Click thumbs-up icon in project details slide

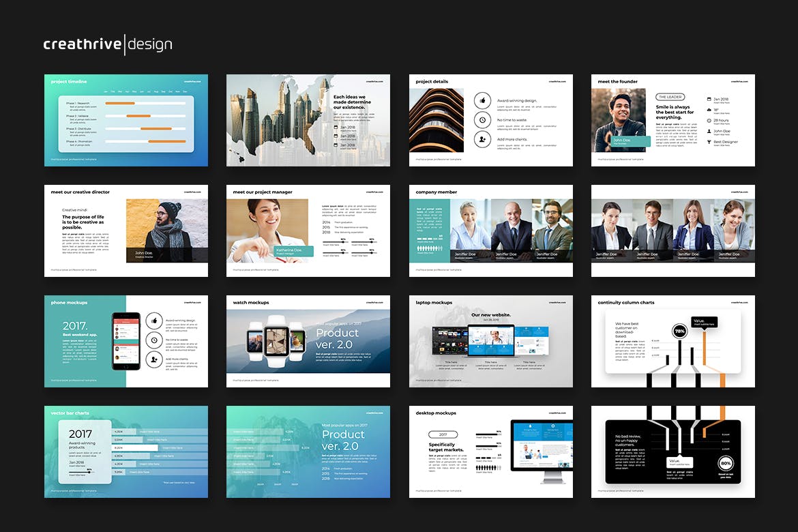(483, 100)
